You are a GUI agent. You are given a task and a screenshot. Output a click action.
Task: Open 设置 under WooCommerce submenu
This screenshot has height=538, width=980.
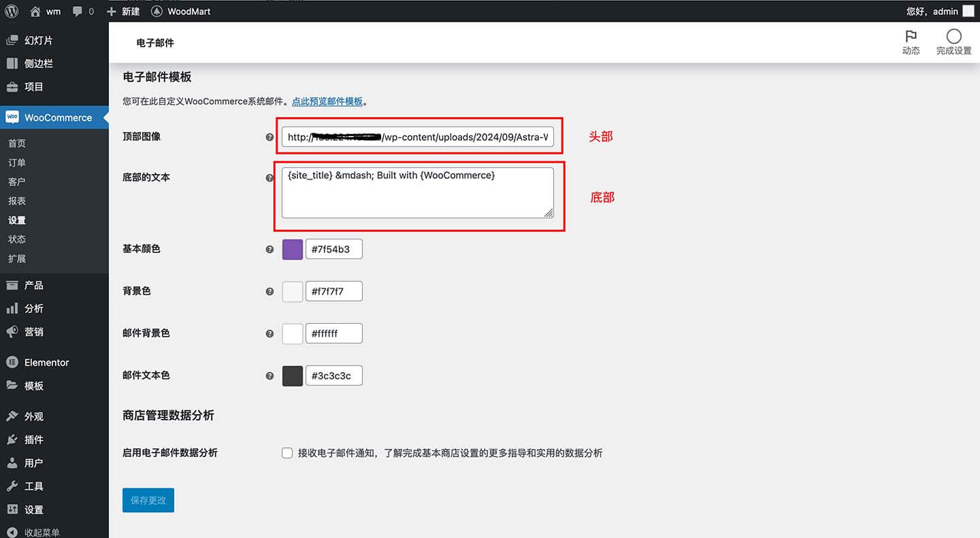point(17,220)
